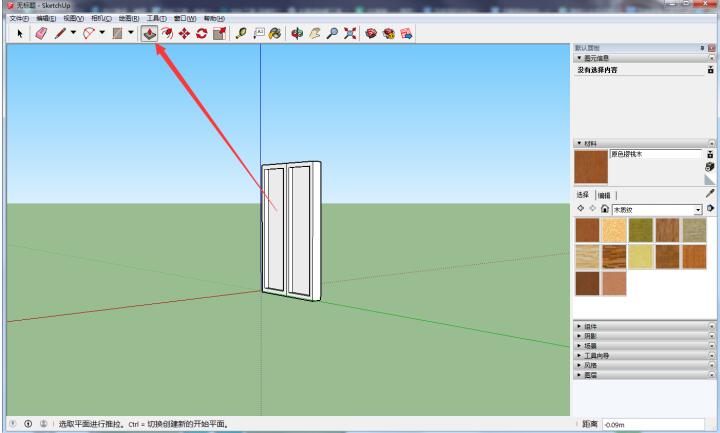Select the Eraser tool in the toolbar
Screen dimensions: 720x433
click(41, 34)
